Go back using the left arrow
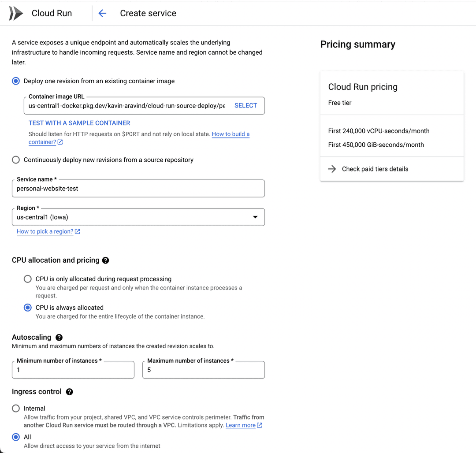 point(102,13)
